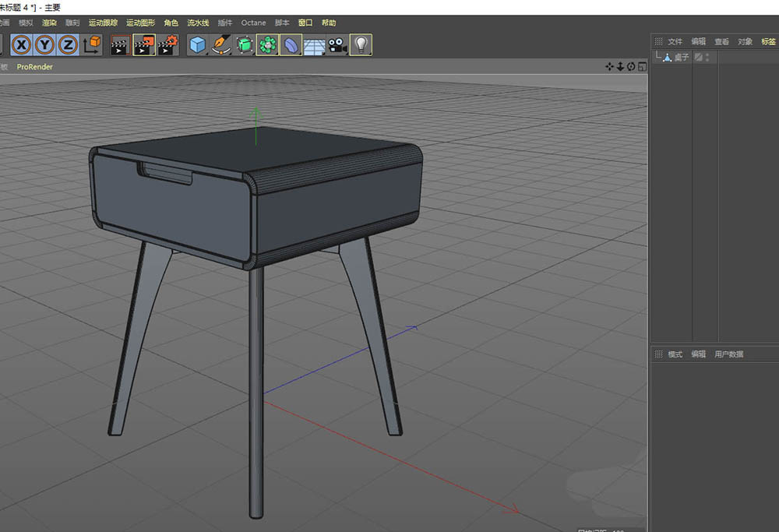Viewport: 779px width, 532px height.
Task: Open the 运动图形 menu
Action: tap(140, 23)
